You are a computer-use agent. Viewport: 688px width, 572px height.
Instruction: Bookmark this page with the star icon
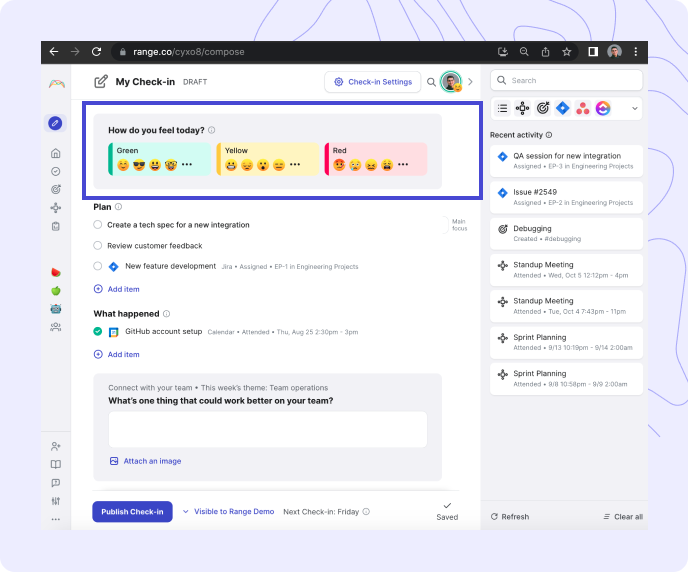tap(566, 52)
